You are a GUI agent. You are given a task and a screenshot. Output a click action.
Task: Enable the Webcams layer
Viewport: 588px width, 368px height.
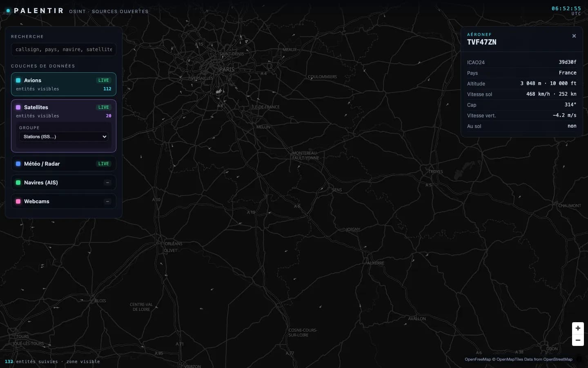pyautogui.click(x=64, y=202)
